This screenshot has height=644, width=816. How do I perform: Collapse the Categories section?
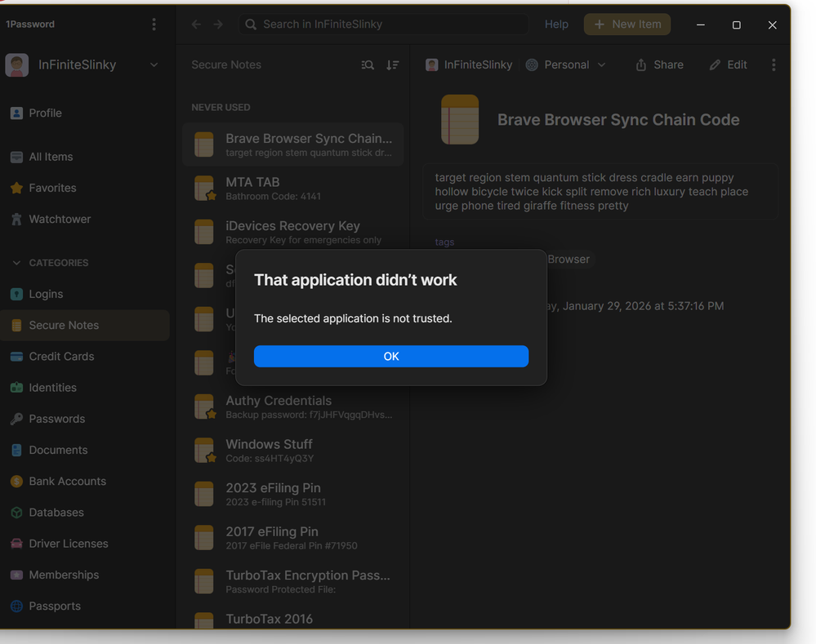point(16,263)
